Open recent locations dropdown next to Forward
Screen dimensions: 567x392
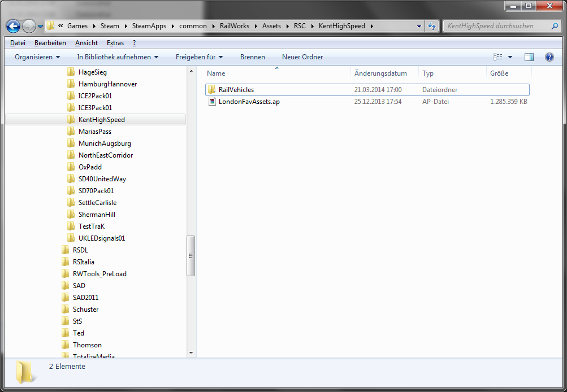[41, 27]
